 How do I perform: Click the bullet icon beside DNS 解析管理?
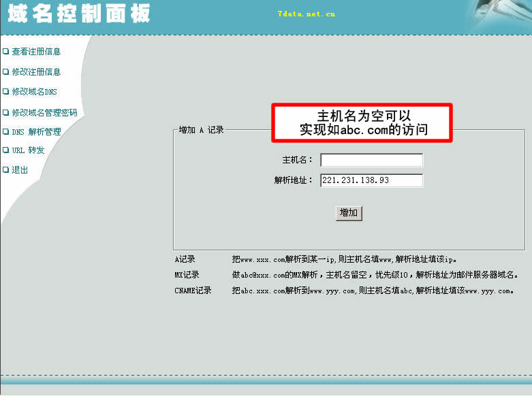5,131
